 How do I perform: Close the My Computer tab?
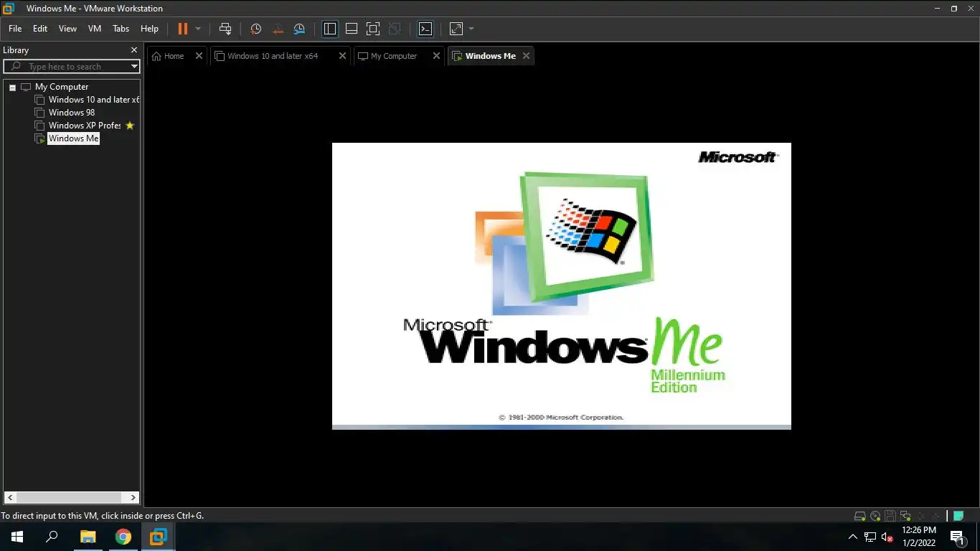[x=436, y=56]
